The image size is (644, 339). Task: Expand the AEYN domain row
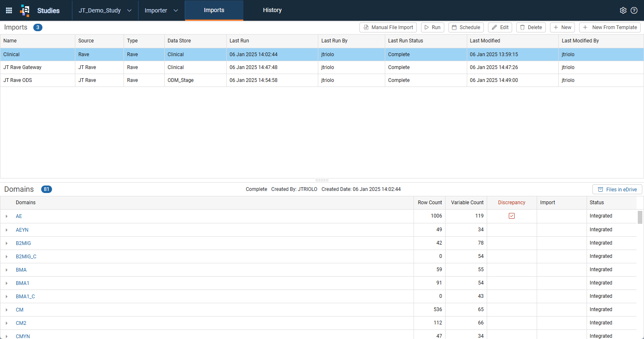7,230
